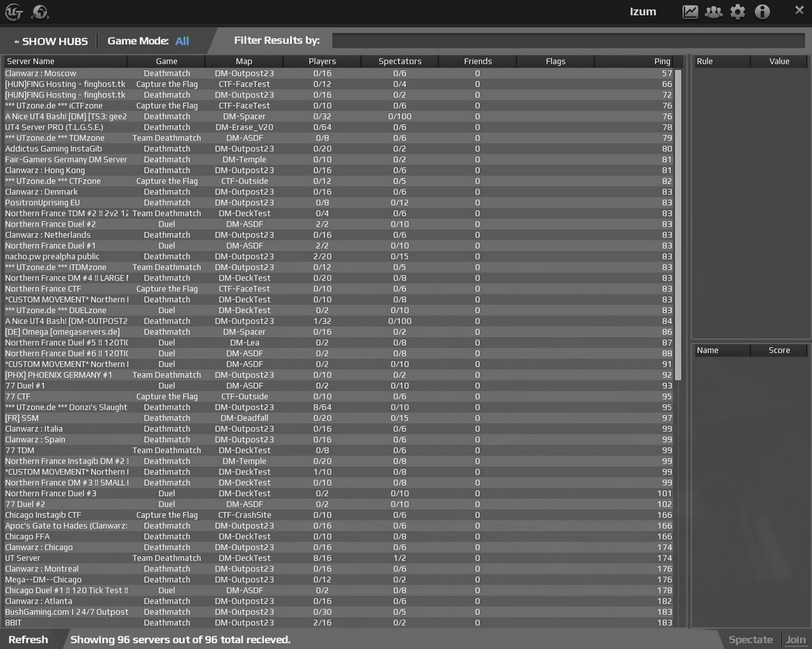
Task: Sort by Map column header
Action: 244,61
